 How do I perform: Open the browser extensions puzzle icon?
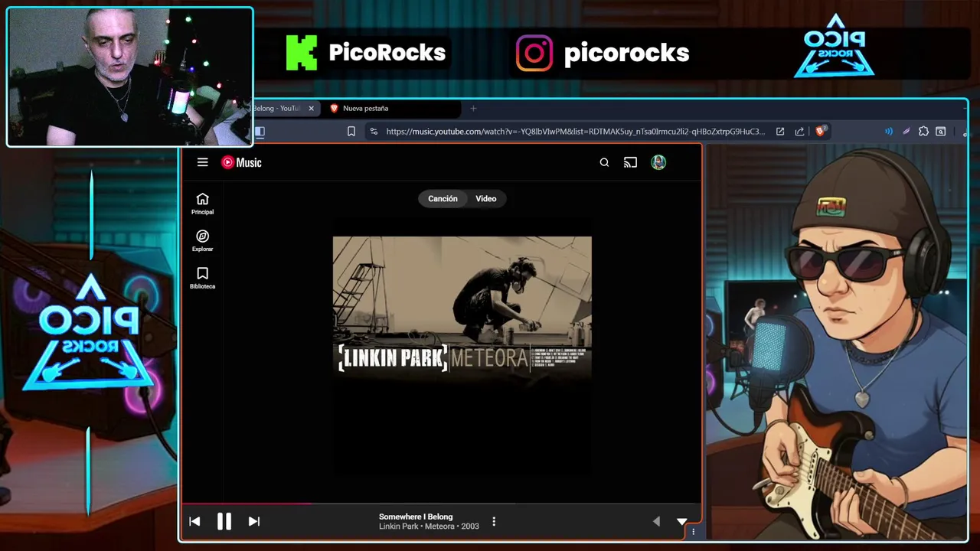pos(923,132)
